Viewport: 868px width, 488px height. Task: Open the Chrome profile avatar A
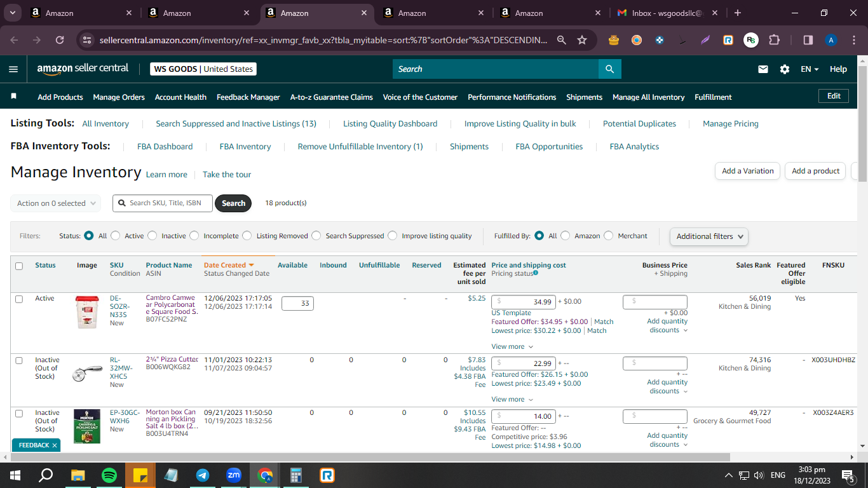coord(831,40)
